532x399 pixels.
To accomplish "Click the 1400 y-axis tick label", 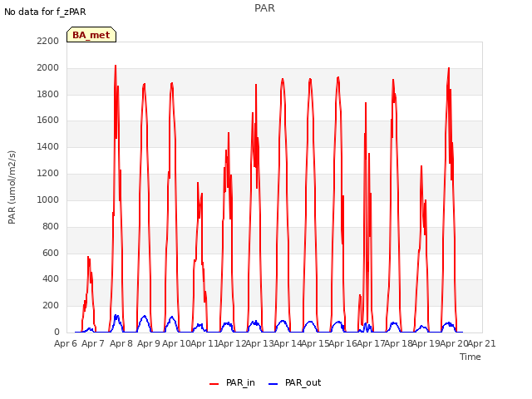I will [x=48, y=147].
